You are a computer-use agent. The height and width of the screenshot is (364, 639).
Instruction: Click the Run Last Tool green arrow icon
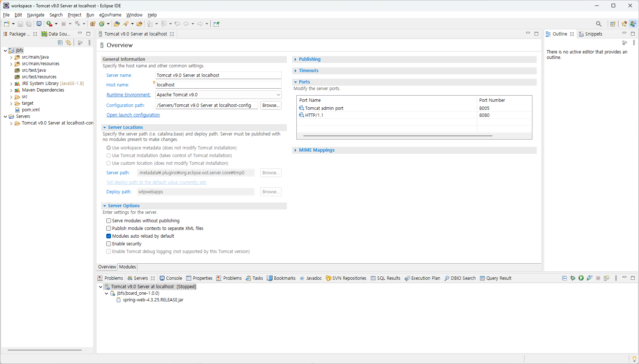pos(49,24)
